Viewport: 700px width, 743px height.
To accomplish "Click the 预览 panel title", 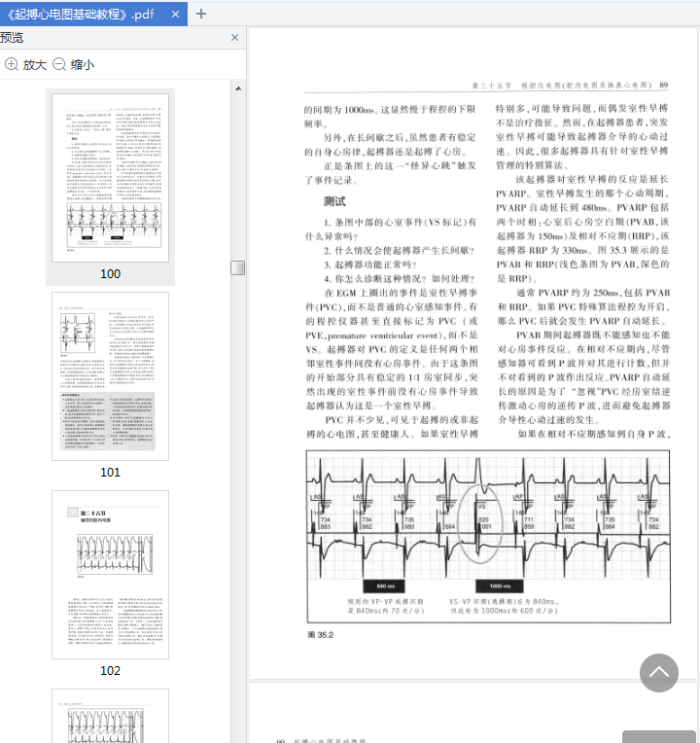I will 12,37.
